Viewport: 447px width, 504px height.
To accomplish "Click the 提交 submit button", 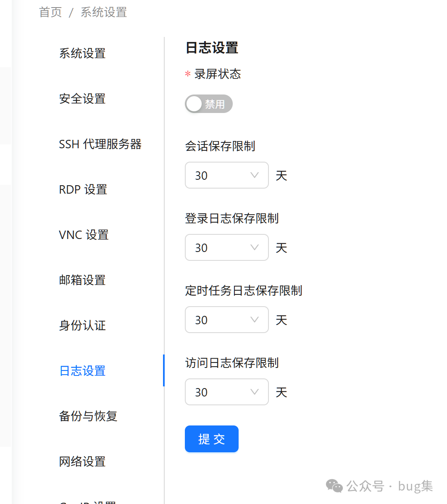I will click(212, 438).
